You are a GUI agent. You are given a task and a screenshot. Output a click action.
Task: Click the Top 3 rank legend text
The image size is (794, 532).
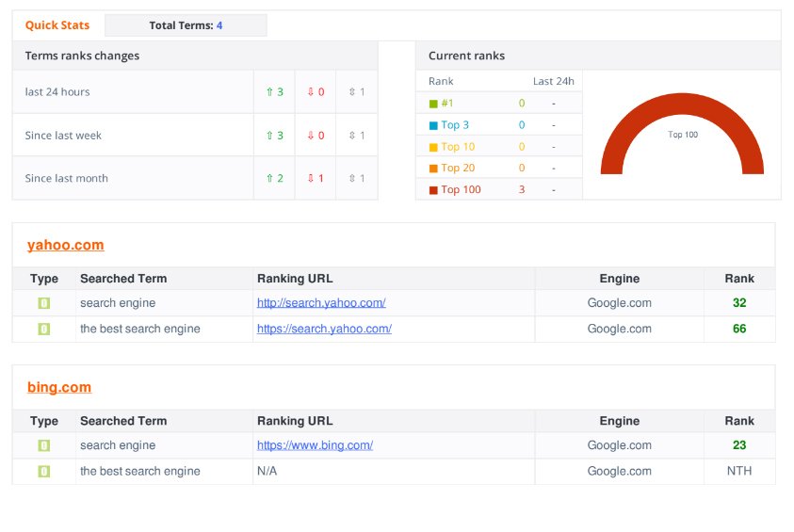click(455, 124)
